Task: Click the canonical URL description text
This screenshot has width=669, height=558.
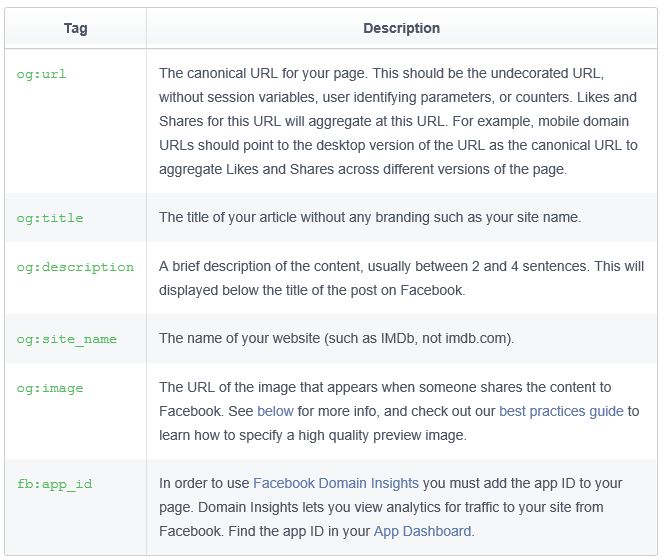Action: pos(398,121)
